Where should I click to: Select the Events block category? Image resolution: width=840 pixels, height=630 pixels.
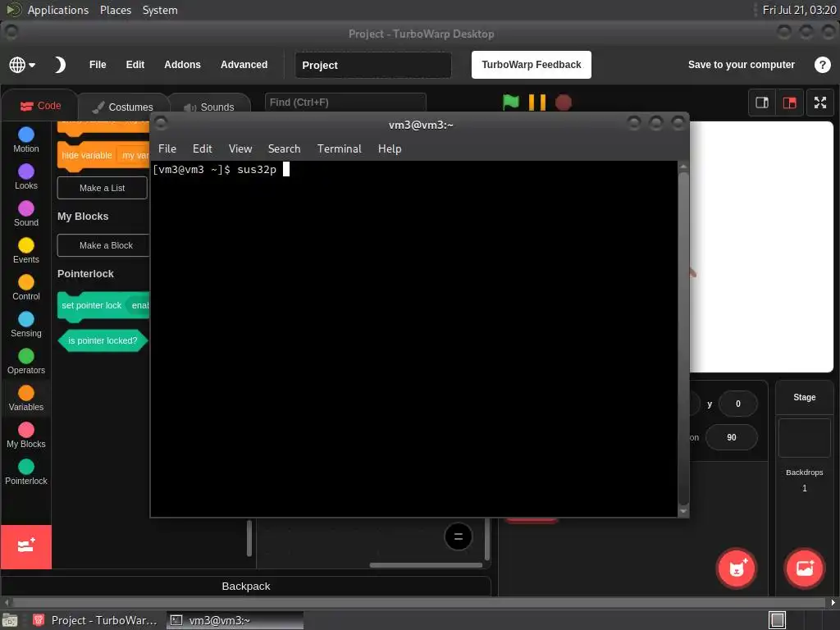pyautogui.click(x=25, y=251)
